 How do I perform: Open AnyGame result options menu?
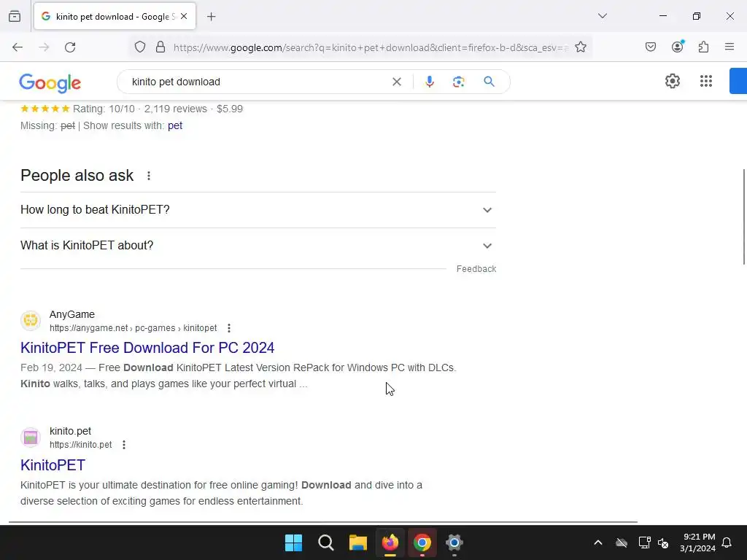tap(229, 328)
